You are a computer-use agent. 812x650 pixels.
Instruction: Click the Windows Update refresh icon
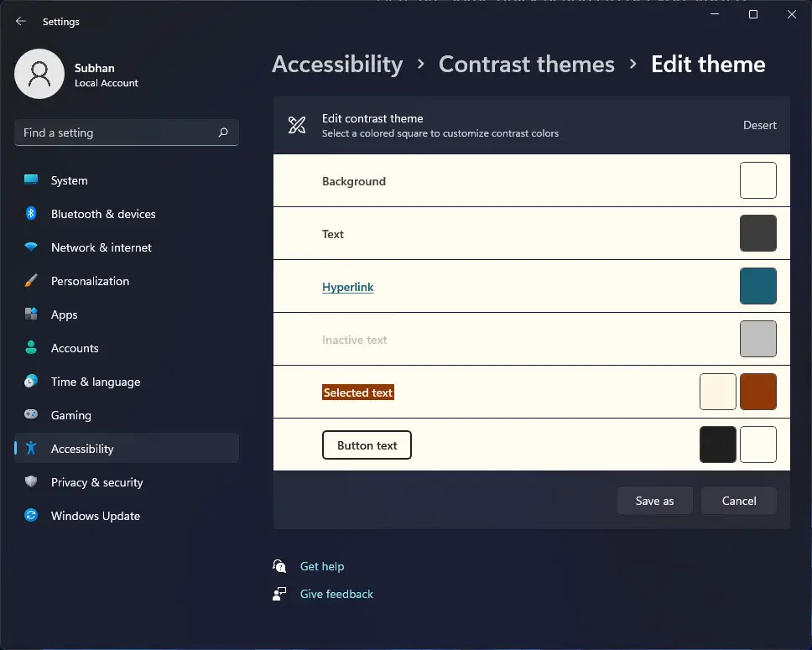click(31, 515)
